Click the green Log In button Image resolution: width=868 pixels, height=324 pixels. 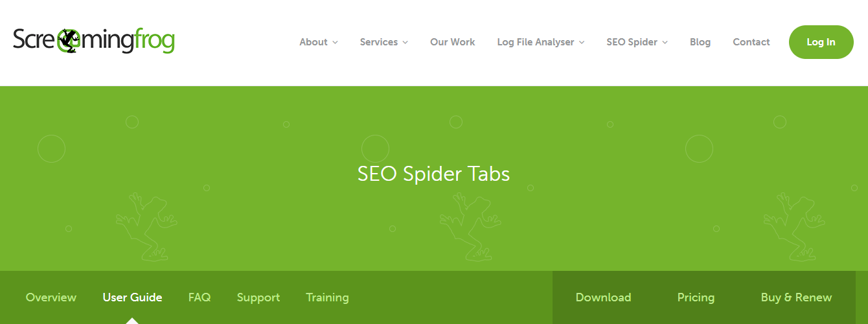(821, 42)
